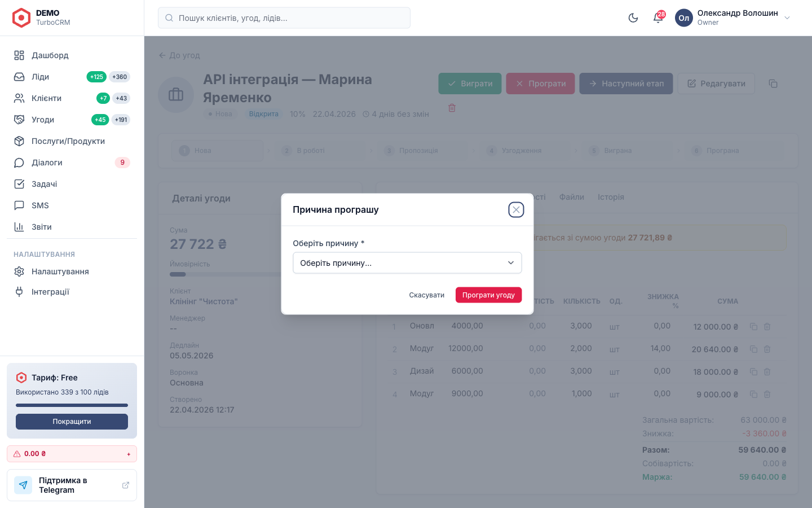This screenshot has width=812, height=508.
Task: Click the Скасувати button
Action: click(427, 295)
